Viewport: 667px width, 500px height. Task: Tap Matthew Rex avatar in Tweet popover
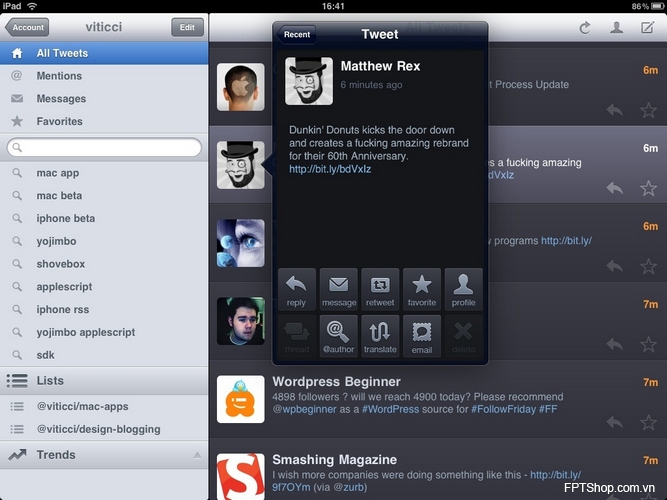(309, 81)
